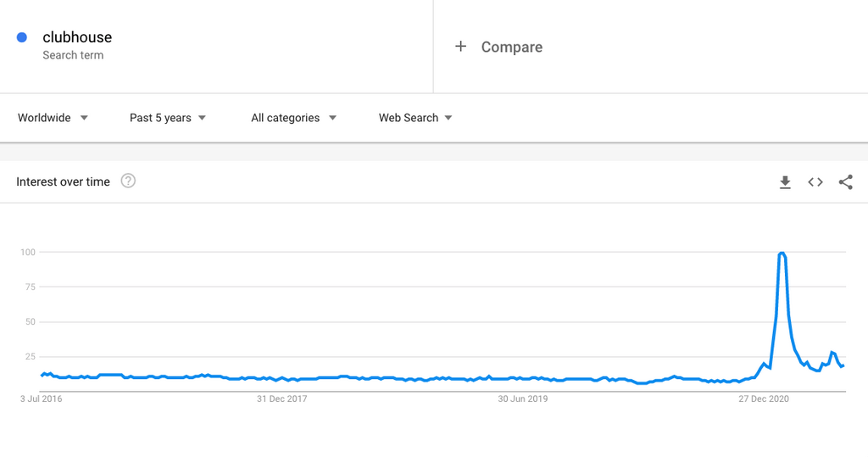868x457 pixels.
Task: Click the plus icon to add comparison
Action: pos(460,47)
